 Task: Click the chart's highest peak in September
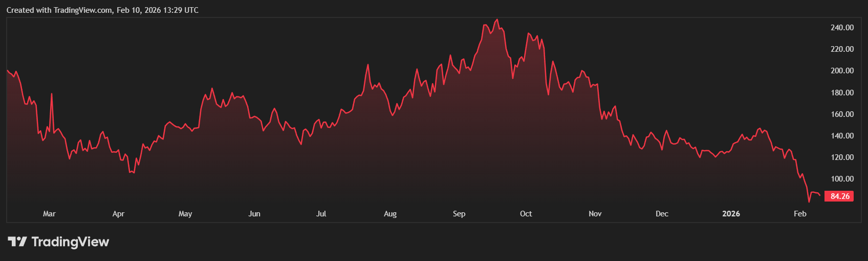coord(497,19)
